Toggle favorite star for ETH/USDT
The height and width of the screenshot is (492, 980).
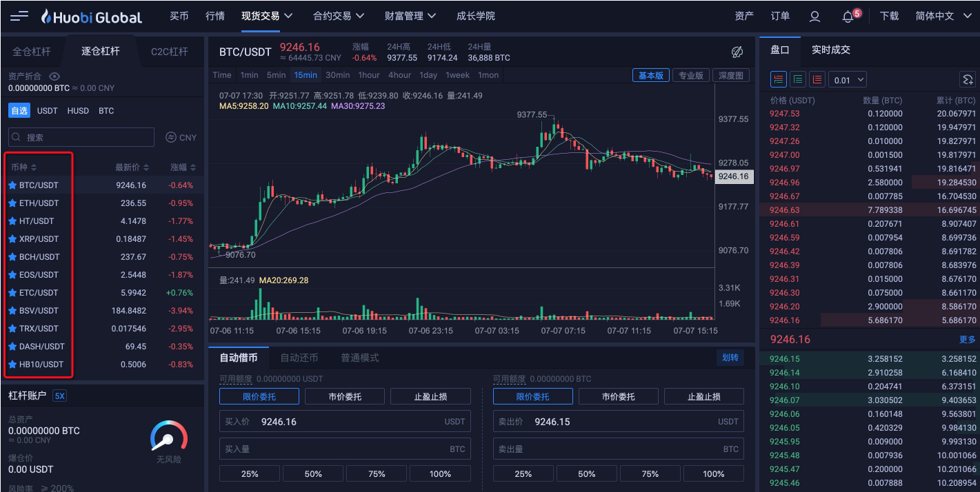(x=12, y=203)
